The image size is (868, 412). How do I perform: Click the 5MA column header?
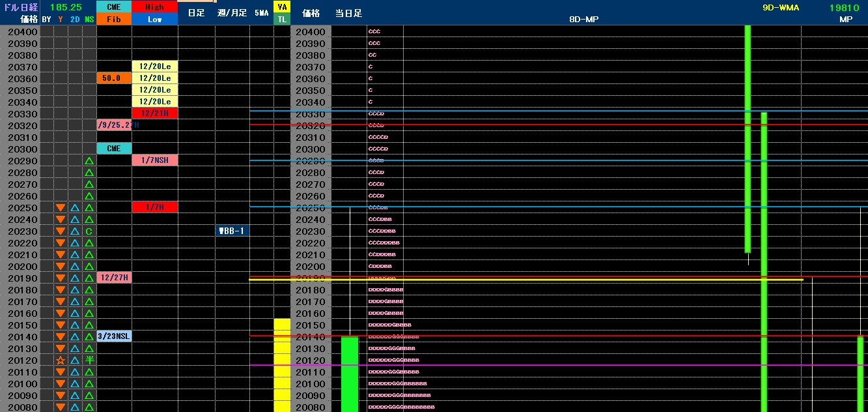(261, 13)
